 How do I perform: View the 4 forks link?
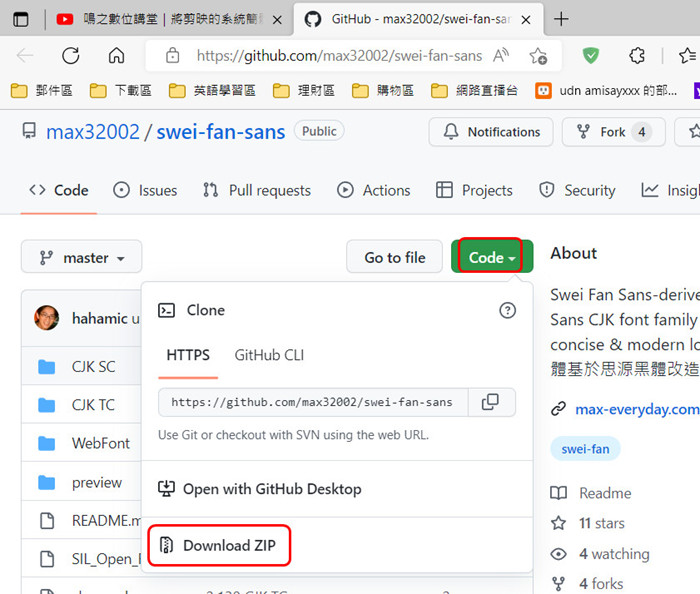pos(587,584)
